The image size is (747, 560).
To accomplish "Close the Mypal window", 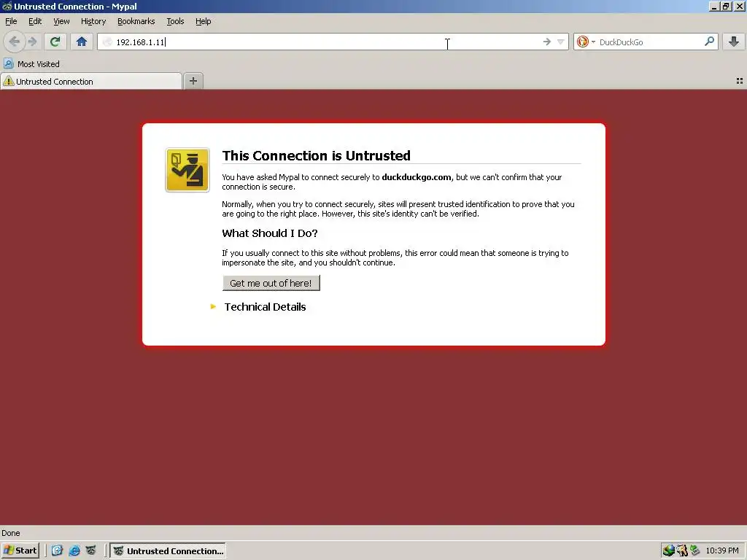I will click(x=739, y=6).
